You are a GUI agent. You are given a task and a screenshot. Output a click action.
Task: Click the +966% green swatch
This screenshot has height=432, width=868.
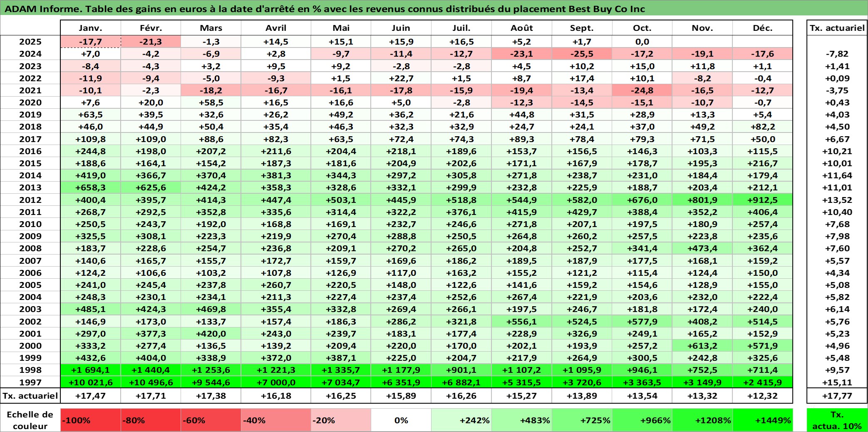pyautogui.click(x=642, y=420)
